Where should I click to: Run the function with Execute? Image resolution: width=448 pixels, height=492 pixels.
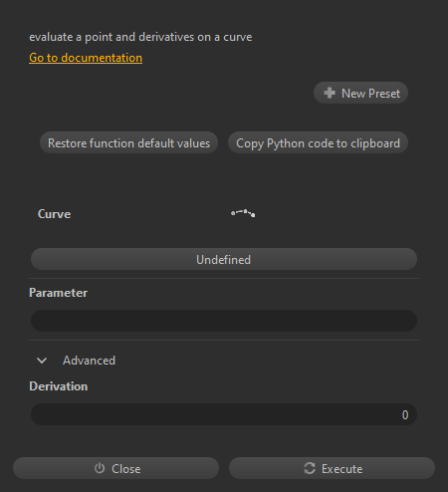(332, 468)
